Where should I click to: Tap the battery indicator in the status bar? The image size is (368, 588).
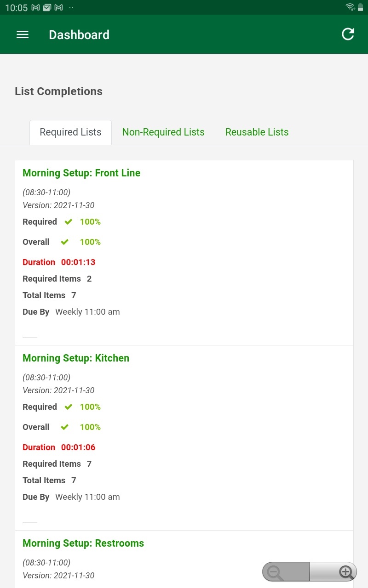[361, 7]
